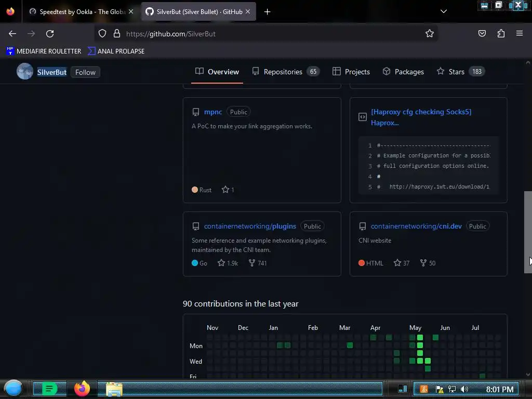Click the SilverBut username link
Viewport: 532px width, 399px height.
[x=52, y=72]
